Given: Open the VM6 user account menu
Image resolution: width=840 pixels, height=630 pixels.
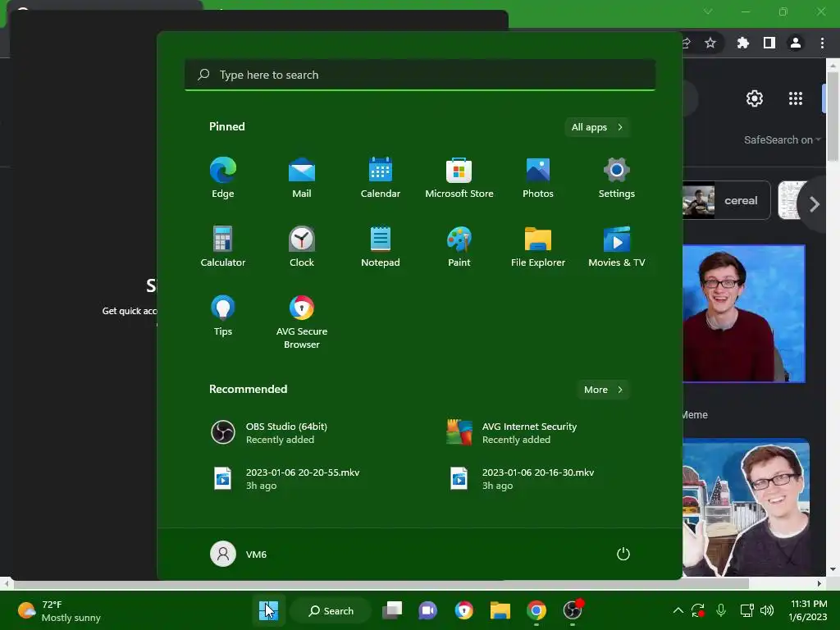Looking at the screenshot, I should [x=239, y=554].
